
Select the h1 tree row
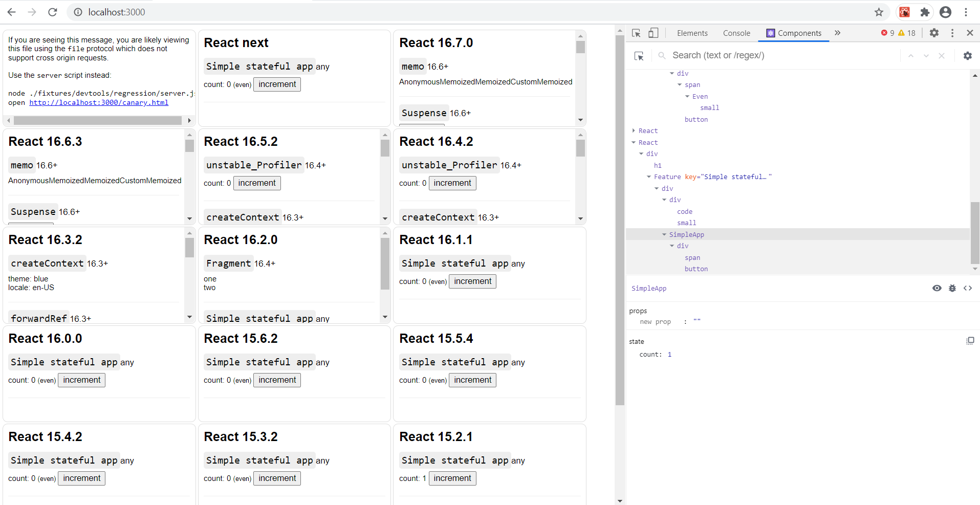798,165
